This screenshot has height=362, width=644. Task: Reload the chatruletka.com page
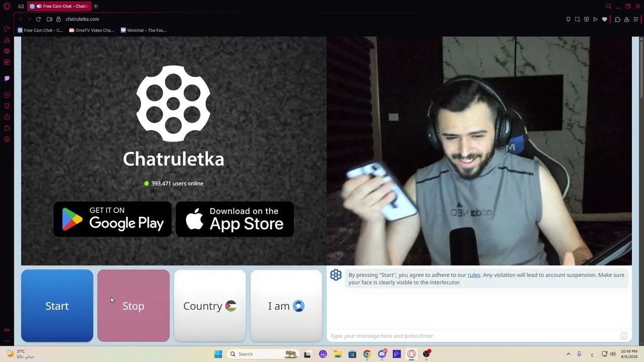[38, 19]
